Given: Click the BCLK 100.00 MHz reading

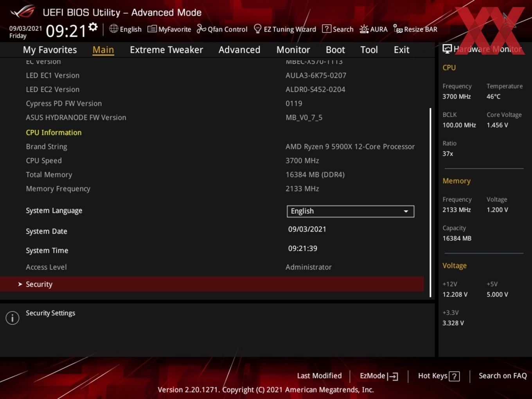Looking at the screenshot, I should point(459,125).
